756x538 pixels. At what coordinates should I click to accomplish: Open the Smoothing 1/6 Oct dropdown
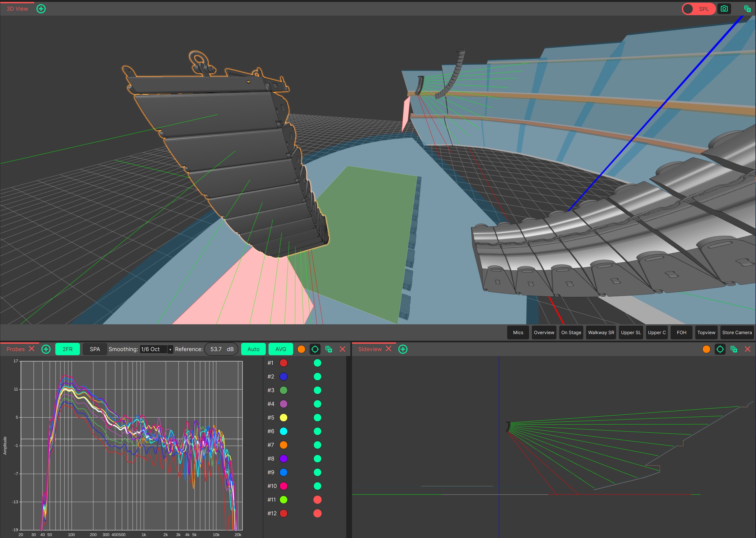point(156,349)
